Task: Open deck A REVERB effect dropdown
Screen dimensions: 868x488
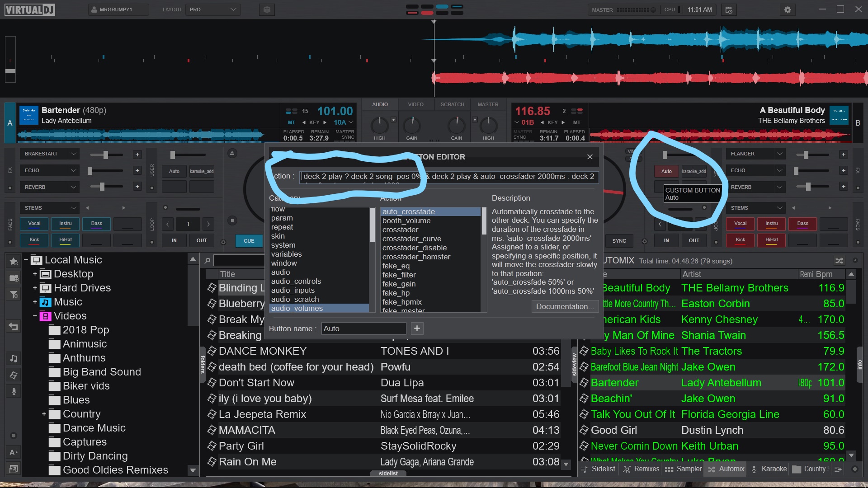Action: pos(73,187)
